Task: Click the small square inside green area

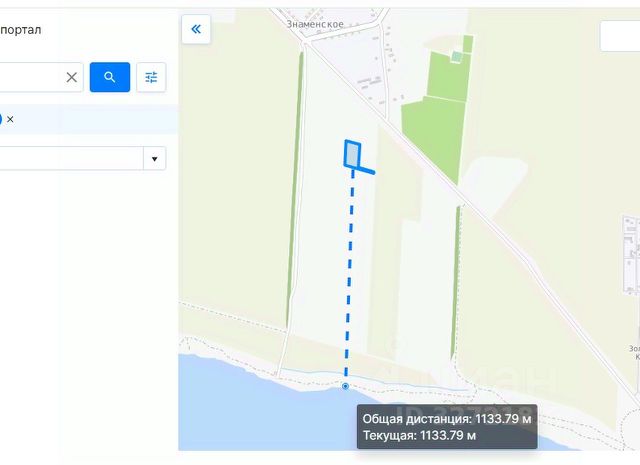Action: tap(457, 57)
